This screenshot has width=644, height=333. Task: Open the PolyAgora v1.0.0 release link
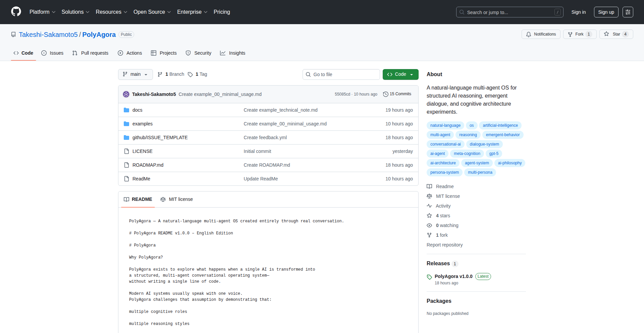[x=453, y=276]
